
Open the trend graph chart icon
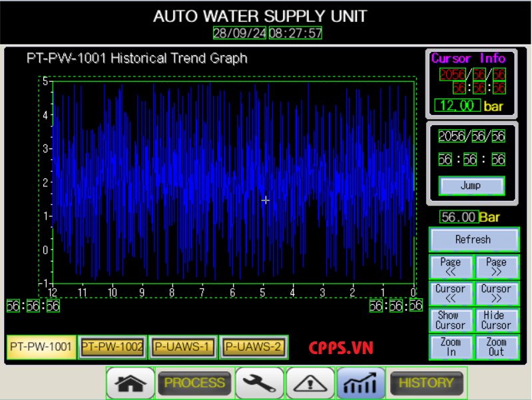pyautogui.click(x=360, y=383)
